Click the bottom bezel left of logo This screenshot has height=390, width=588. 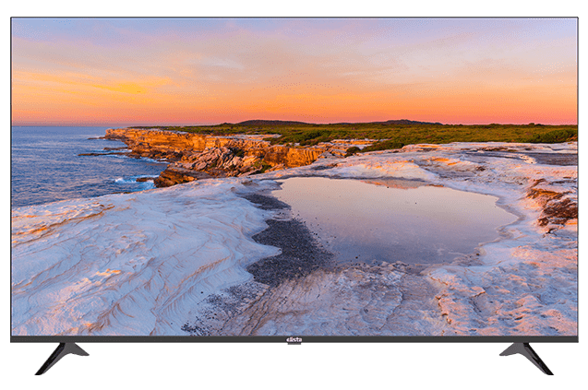(148, 339)
